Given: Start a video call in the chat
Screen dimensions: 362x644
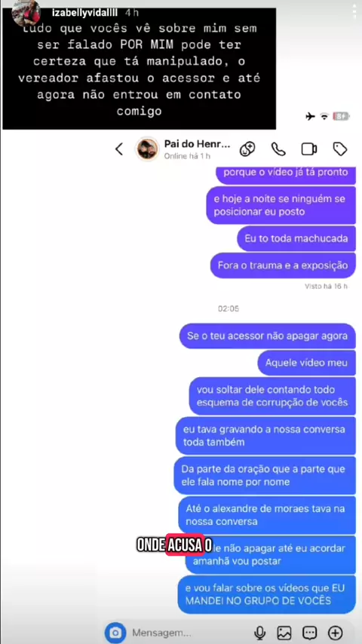Looking at the screenshot, I should (309, 149).
